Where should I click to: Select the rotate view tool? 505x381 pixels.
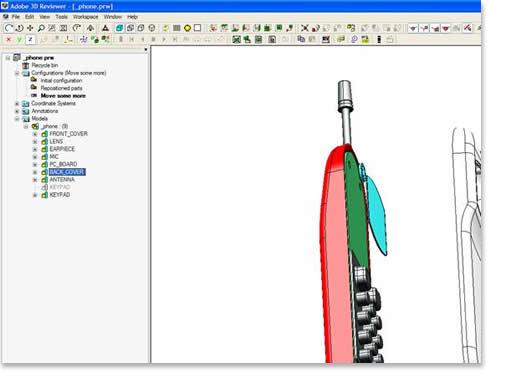9,28
